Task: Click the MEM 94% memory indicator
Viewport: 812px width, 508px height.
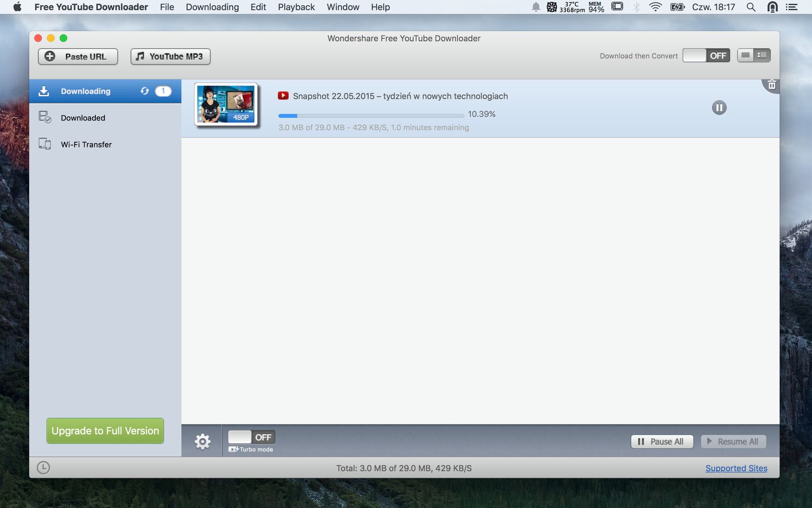Action: click(596, 7)
